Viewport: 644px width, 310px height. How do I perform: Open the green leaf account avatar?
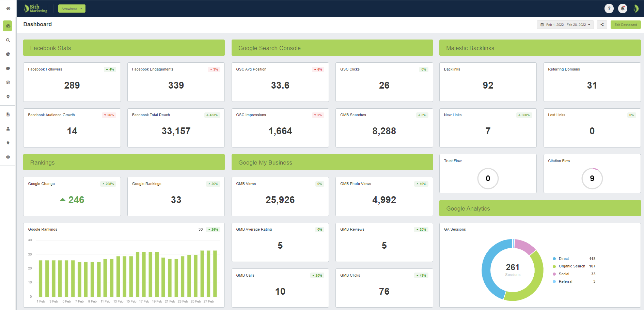point(636,9)
